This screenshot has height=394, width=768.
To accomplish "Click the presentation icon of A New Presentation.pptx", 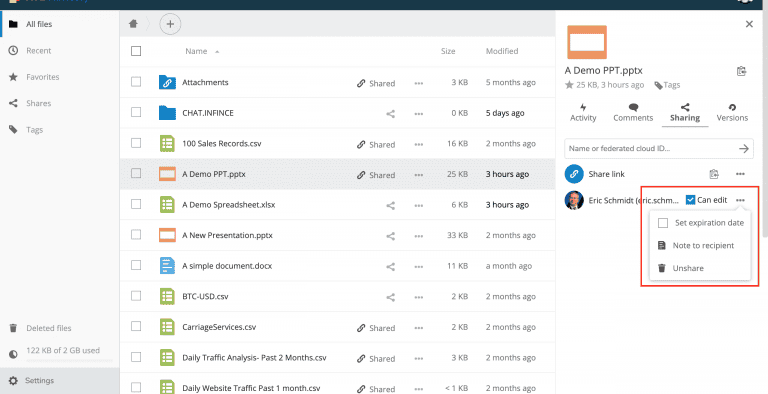I will pyautogui.click(x=168, y=235).
